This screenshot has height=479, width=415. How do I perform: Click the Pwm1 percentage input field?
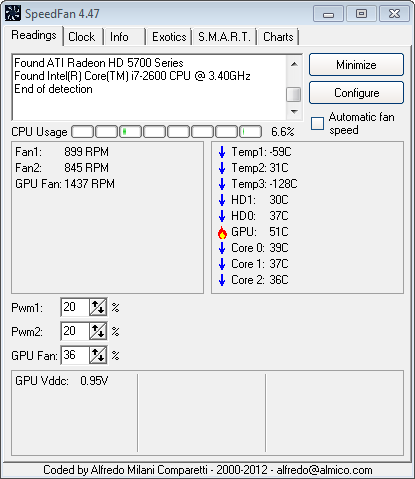(x=75, y=307)
